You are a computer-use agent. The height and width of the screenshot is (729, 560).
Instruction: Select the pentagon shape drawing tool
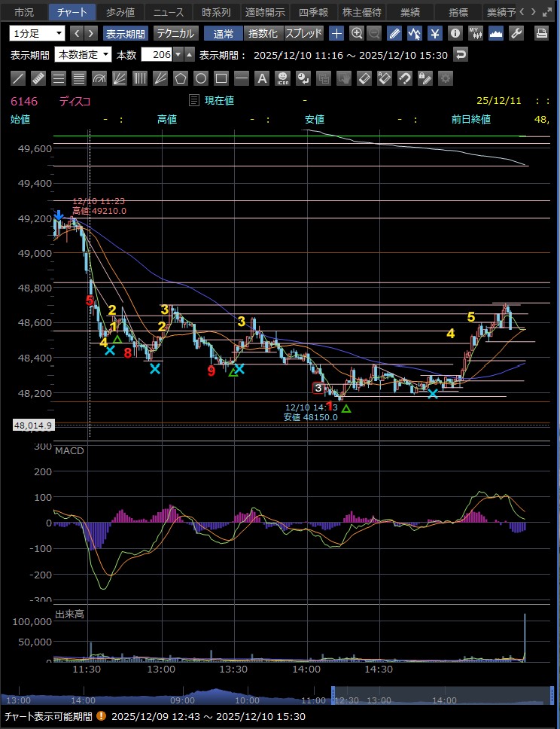pos(181,78)
